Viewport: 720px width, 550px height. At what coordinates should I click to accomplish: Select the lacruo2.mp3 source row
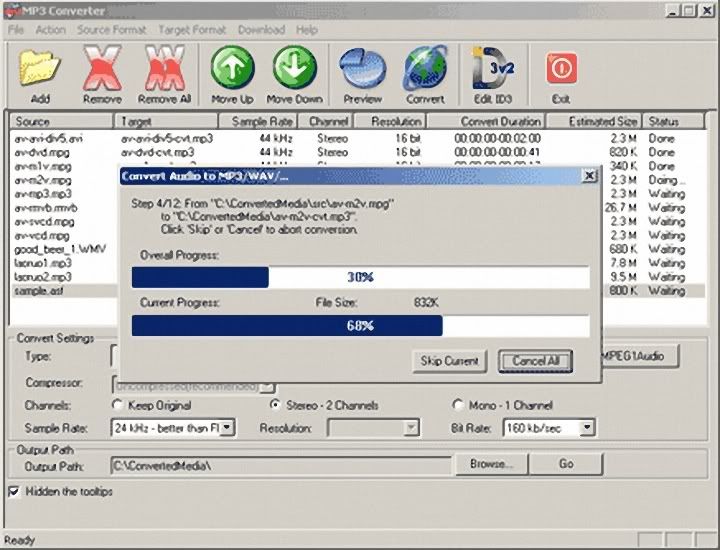pyautogui.click(x=43, y=277)
